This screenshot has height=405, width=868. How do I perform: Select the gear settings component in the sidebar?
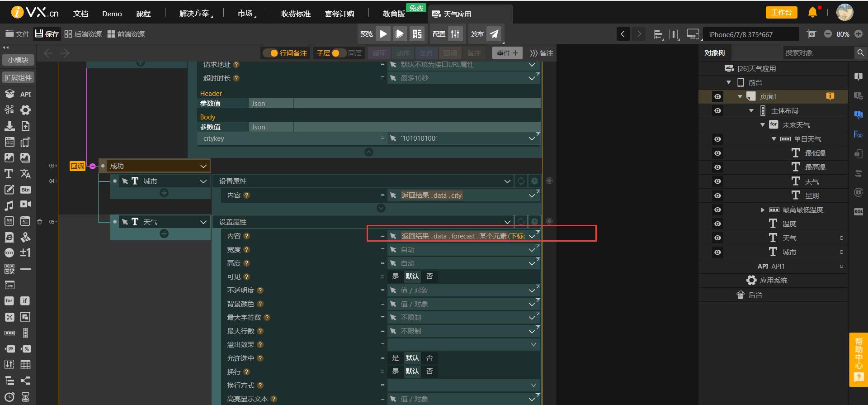click(x=25, y=110)
